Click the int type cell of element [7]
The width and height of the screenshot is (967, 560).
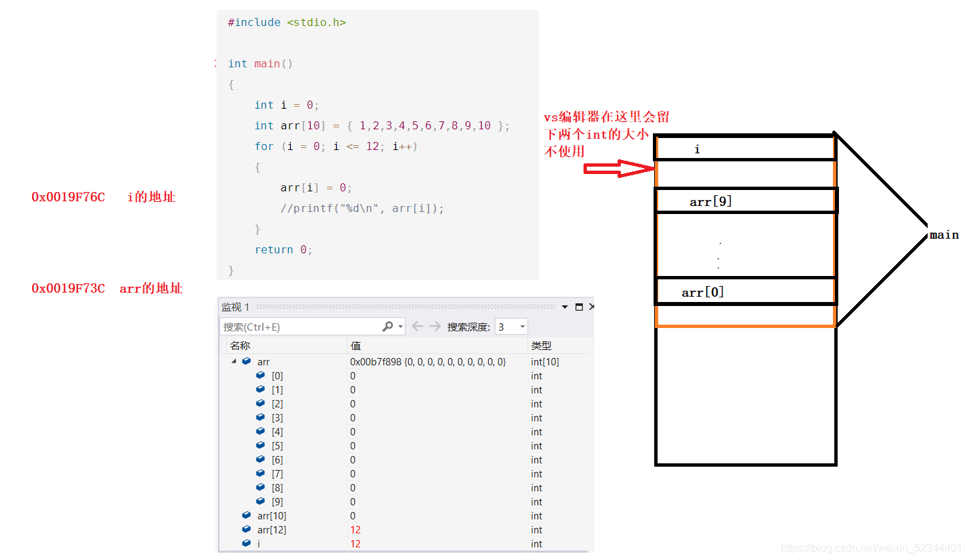pos(537,474)
